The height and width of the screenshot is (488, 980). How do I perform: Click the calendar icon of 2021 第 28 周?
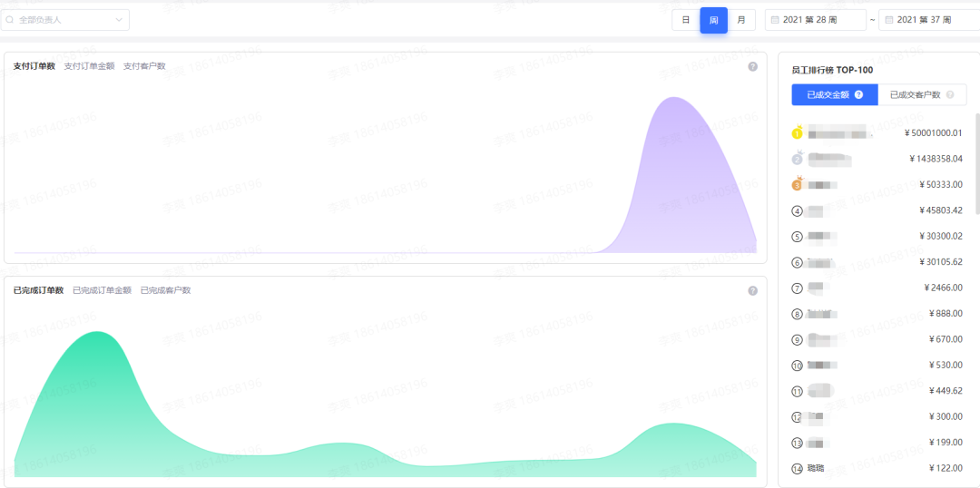click(x=775, y=20)
